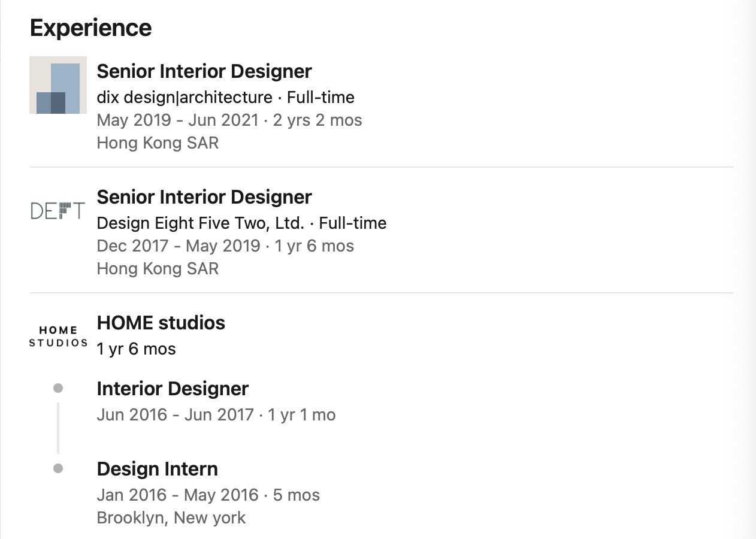756x539 pixels.
Task: Click the Jan 2016 - May 2016 date range
Action: tap(177, 495)
